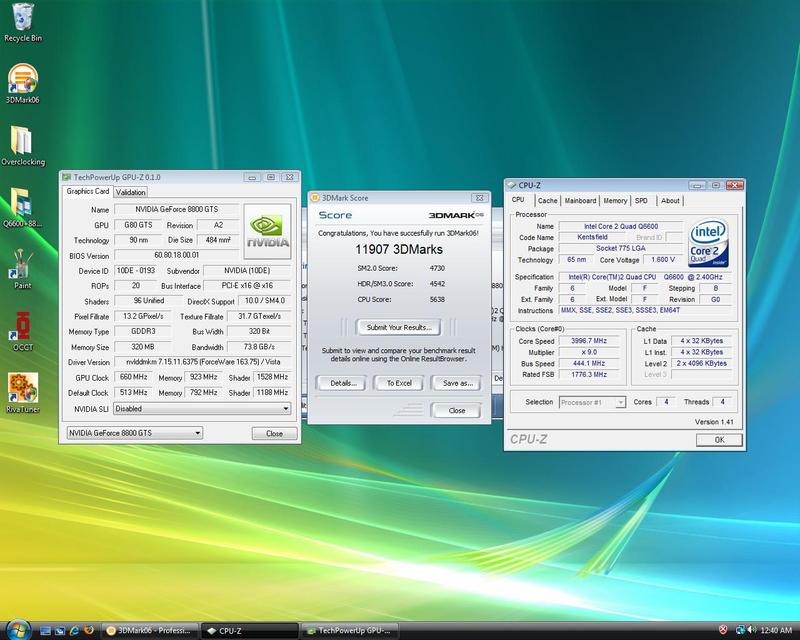Viewport: 800px width, 640px height.
Task: Click the BIOS Version field 60.80.18.00.01
Action: (x=177, y=255)
